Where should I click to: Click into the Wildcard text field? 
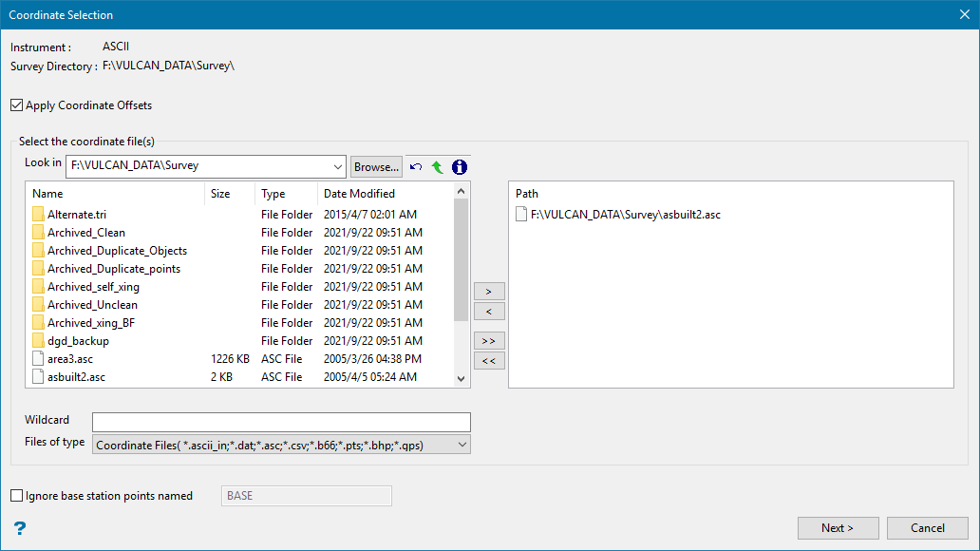tap(281, 422)
